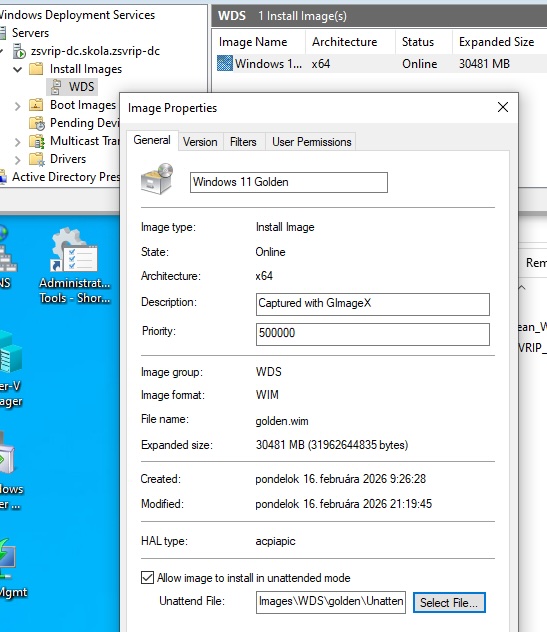Click the image name field Windows 11 Golden
This screenshot has height=632, width=547.
tap(289, 182)
